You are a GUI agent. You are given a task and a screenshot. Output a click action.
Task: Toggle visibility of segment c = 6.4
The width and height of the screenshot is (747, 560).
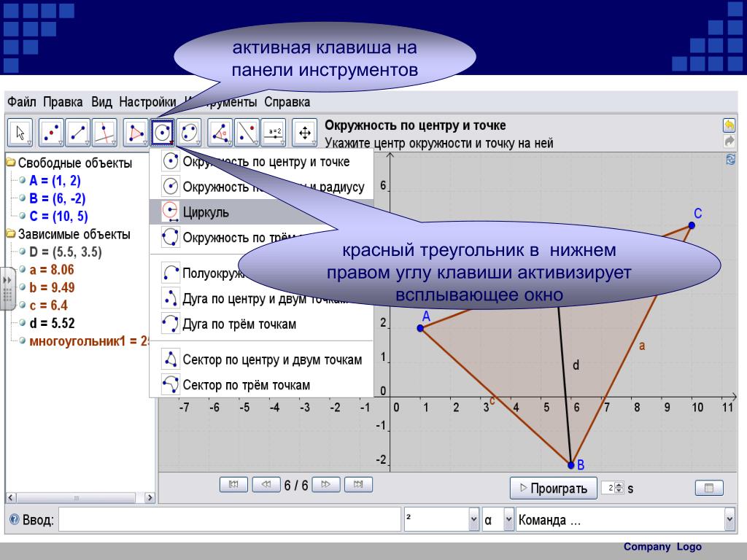pyautogui.click(x=22, y=305)
